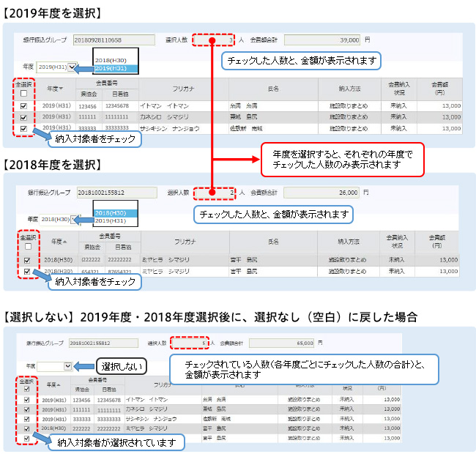Toggle 全選択 checkbox in the 2018年度 table
The height and width of the screenshot is (454, 476).
(x=26, y=246)
